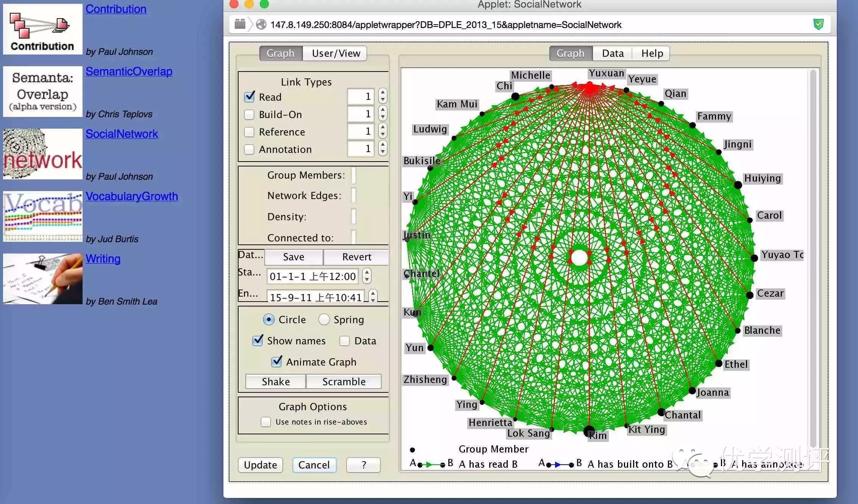
Task: Click the Vocab growth thumbnail image
Action: pyautogui.click(x=42, y=216)
